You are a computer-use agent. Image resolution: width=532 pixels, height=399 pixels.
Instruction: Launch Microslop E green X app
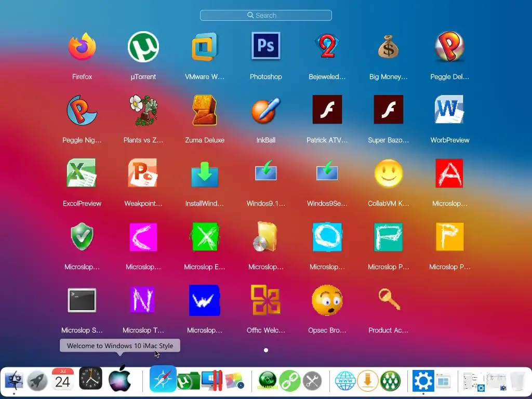[x=205, y=236]
